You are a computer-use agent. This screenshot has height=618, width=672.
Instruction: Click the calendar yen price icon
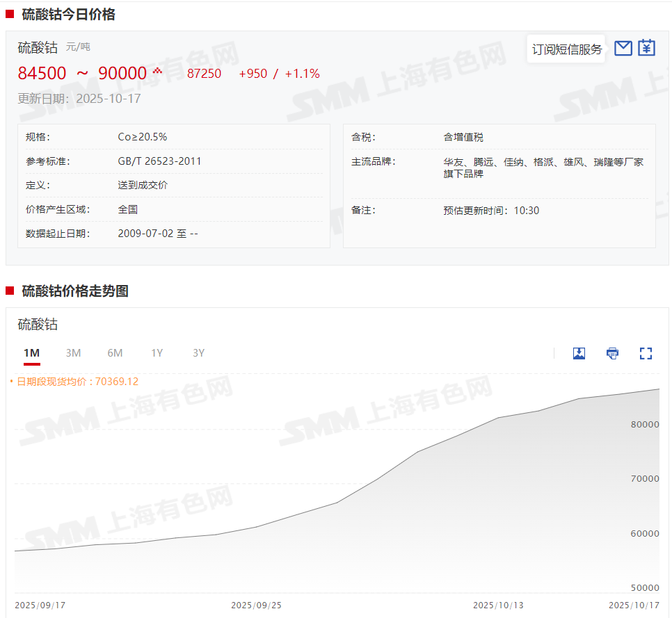click(647, 48)
